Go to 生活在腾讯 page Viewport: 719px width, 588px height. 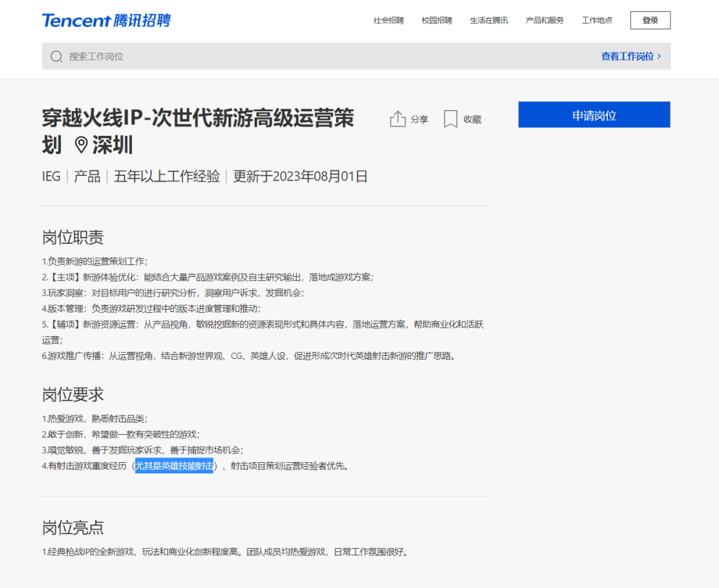pos(489,20)
